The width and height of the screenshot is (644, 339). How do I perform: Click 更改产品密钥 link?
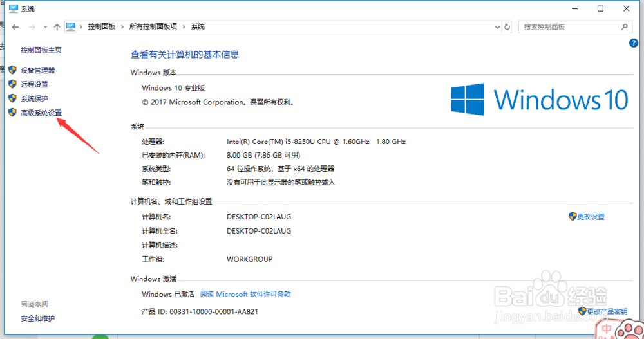click(607, 311)
